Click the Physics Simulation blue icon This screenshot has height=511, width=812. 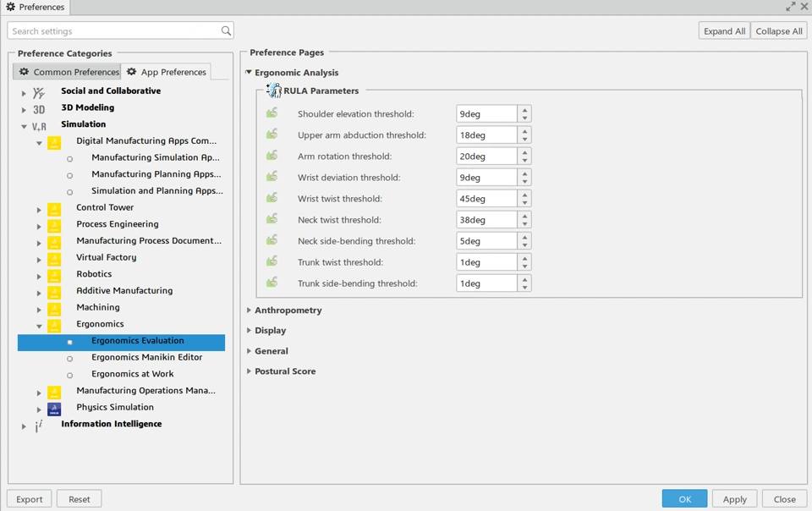54,409
